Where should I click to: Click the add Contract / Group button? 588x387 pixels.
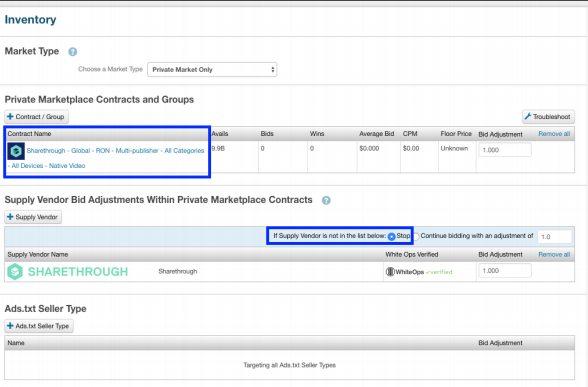[x=36, y=117]
